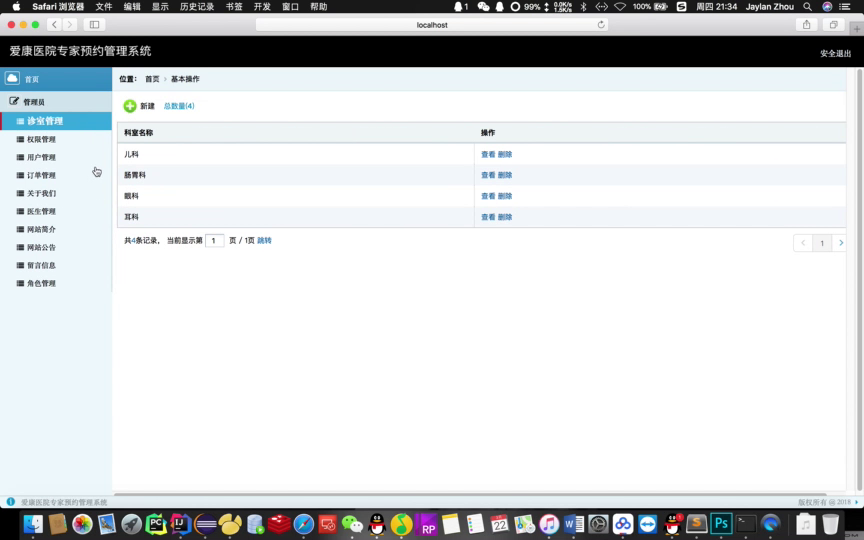Reload the localhost page
The width and height of the screenshot is (864, 540).
pyautogui.click(x=601, y=24)
